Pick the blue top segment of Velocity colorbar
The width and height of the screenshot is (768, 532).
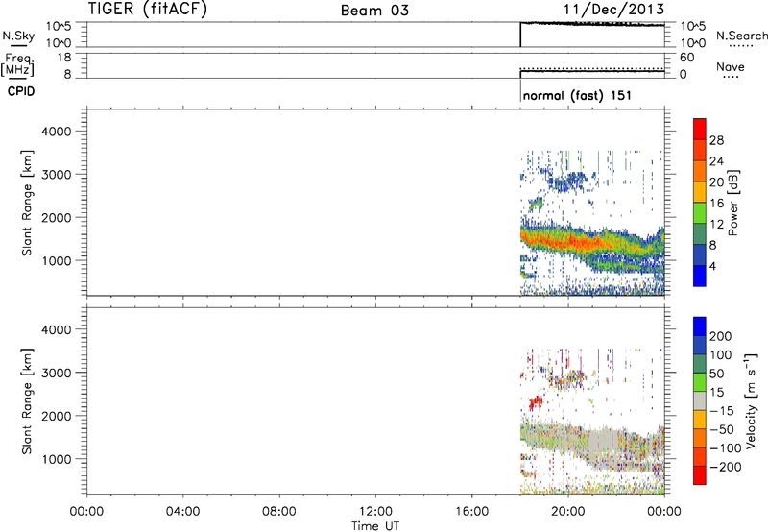point(700,326)
